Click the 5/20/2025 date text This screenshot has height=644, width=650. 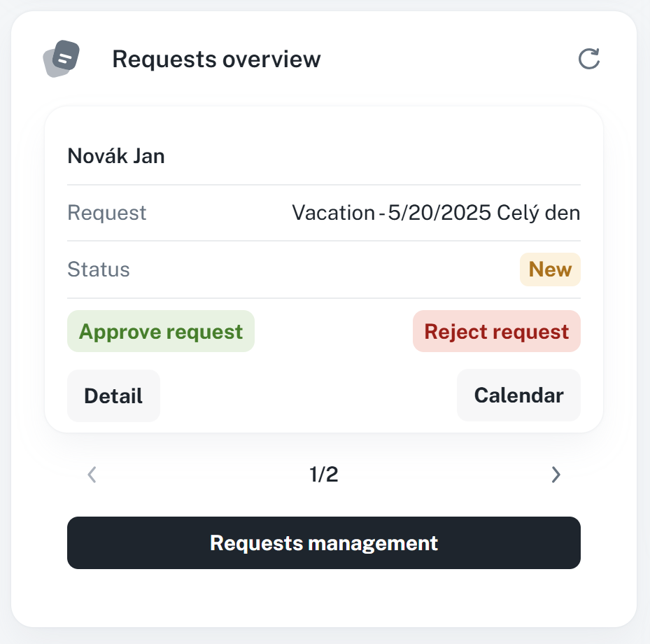(x=439, y=213)
